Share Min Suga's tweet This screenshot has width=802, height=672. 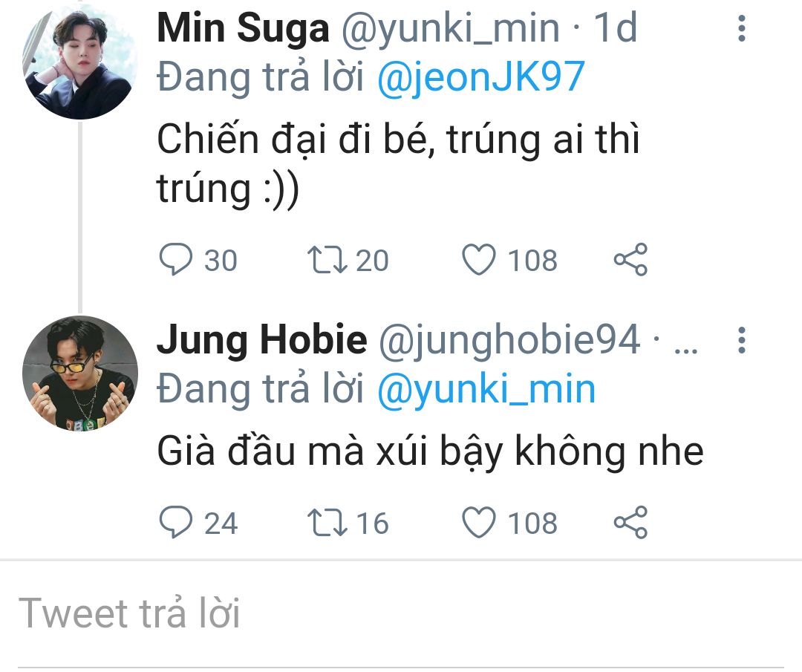[x=630, y=259]
